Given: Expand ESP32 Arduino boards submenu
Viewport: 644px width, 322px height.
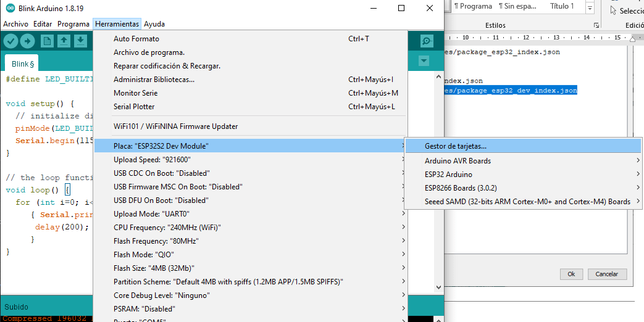Looking at the screenshot, I should coord(523,175).
